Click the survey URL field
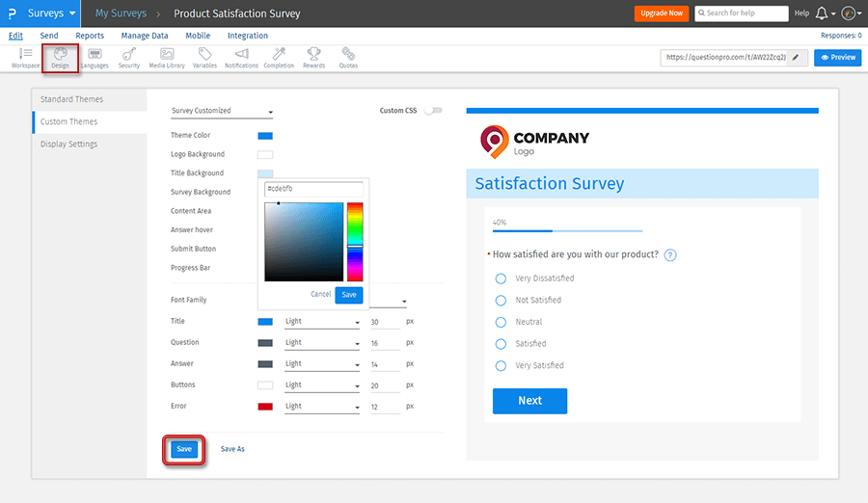The width and height of the screenshot is (868, 503). [x=725, y=58]
